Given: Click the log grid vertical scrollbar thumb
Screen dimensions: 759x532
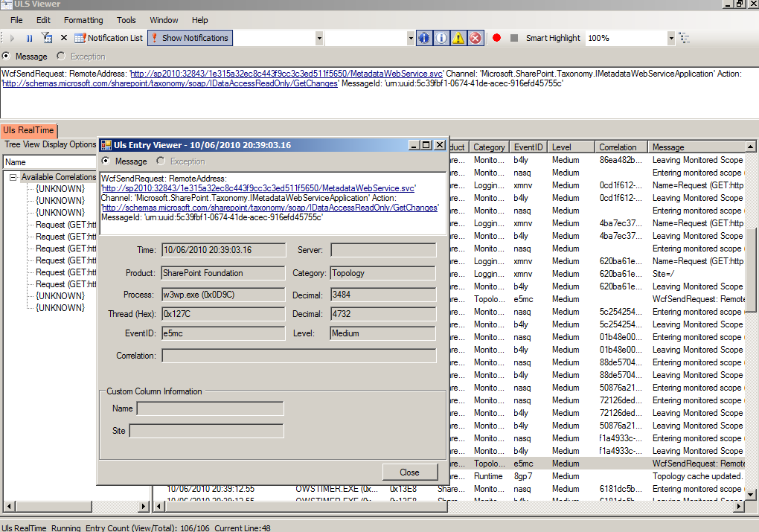Looking at the screenshot, I should (x=750, y=269).
